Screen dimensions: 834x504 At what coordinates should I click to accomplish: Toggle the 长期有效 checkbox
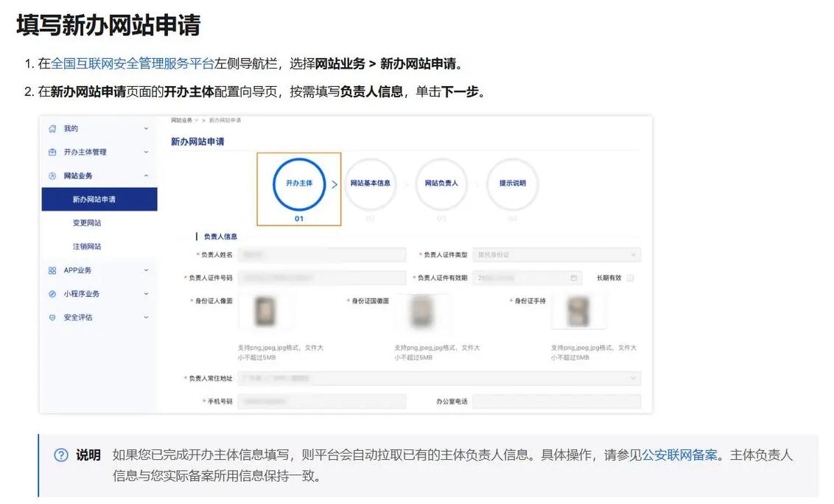click(630, 278)
